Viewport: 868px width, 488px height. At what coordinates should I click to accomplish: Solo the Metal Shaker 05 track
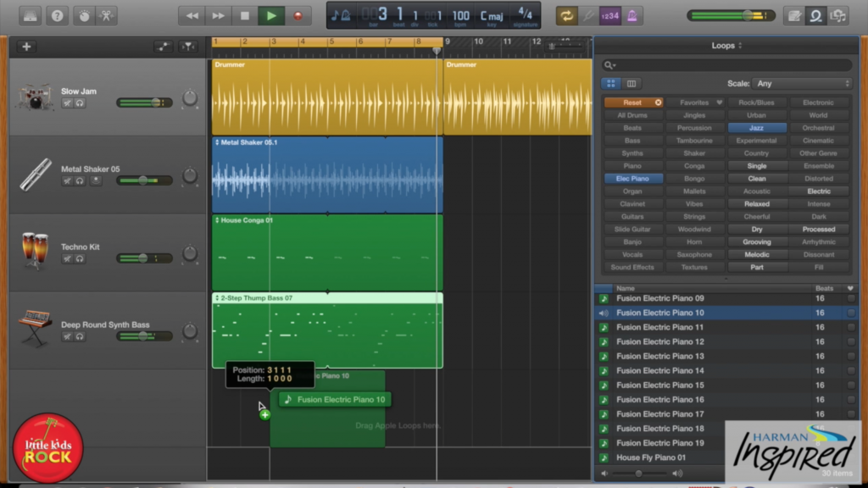point(80,180)
